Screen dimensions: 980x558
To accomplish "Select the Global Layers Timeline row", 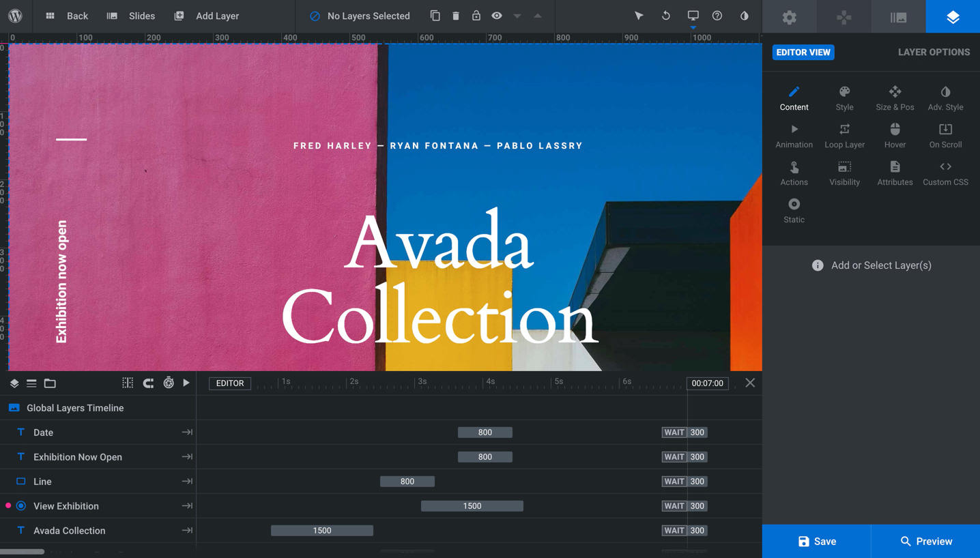I will [x=98, y=408].
